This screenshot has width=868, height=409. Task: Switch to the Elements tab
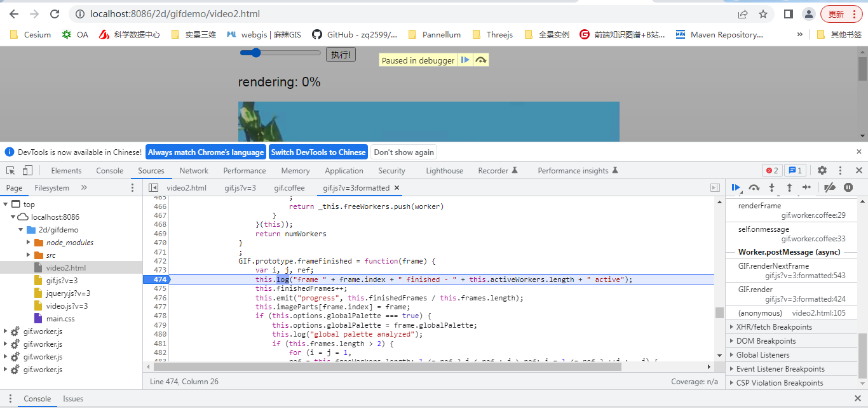[66, 170]
